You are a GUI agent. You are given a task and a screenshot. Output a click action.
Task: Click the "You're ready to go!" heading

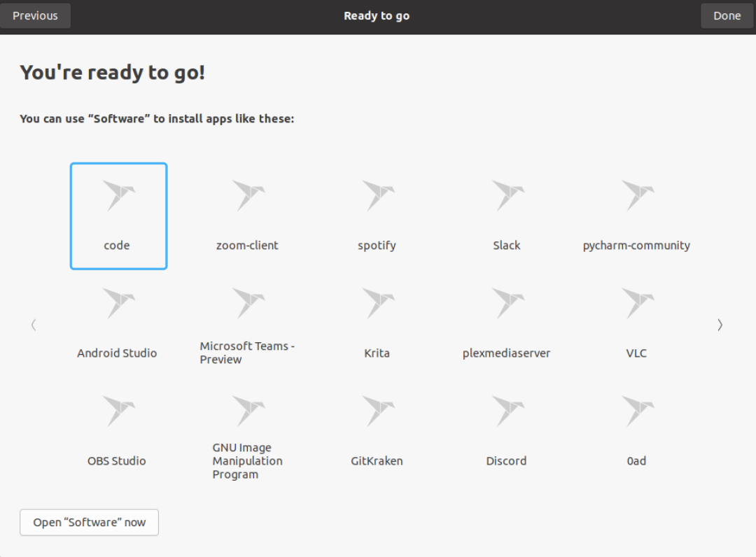[112, 73]
